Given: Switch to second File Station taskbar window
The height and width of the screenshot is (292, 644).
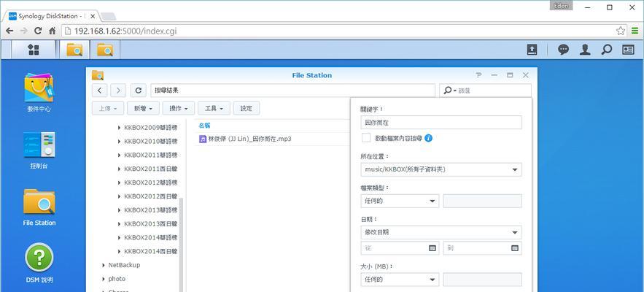Looking at the screenshot, I should [x=105, y=50].
